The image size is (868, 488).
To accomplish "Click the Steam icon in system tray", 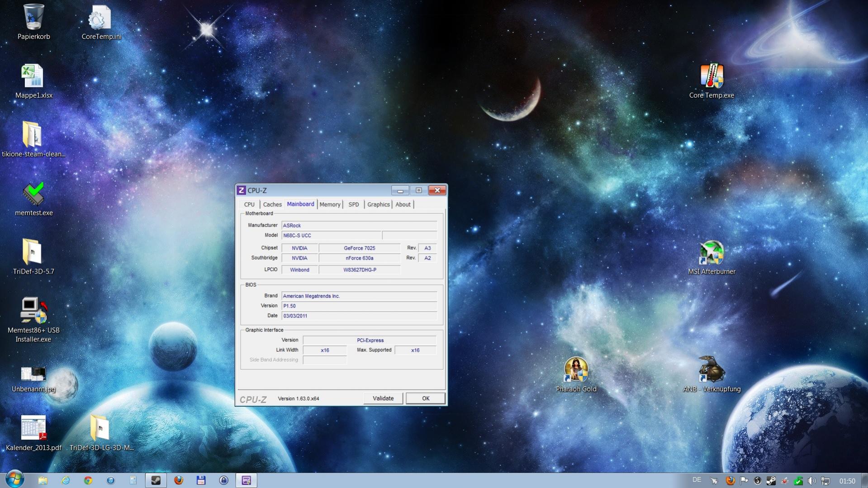I will pyautogui.click(x=771, y=481).
